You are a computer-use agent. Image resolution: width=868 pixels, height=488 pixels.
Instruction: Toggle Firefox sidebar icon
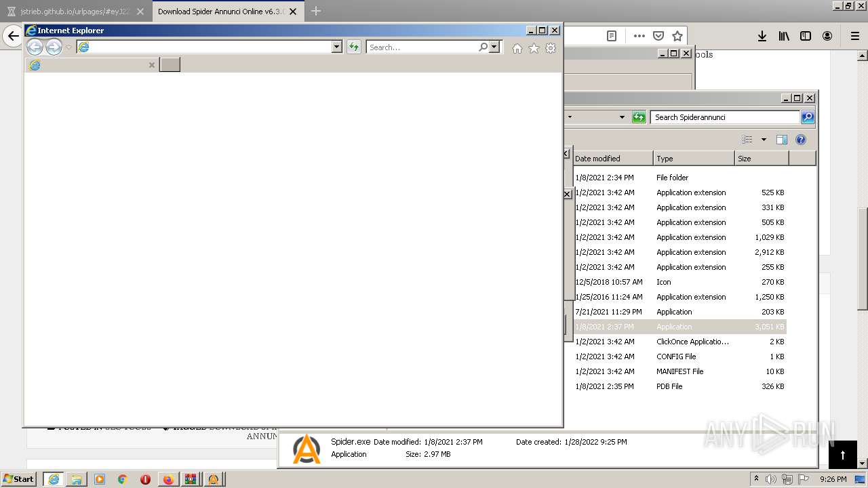[x=806, y=36]
